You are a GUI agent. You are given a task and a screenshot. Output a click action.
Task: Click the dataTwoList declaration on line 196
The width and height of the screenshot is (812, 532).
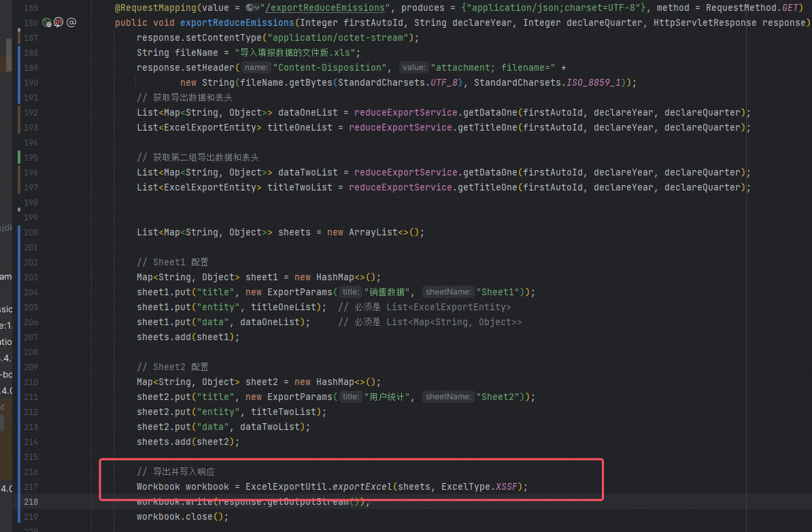pyautogui.click(x=307, y=173)
